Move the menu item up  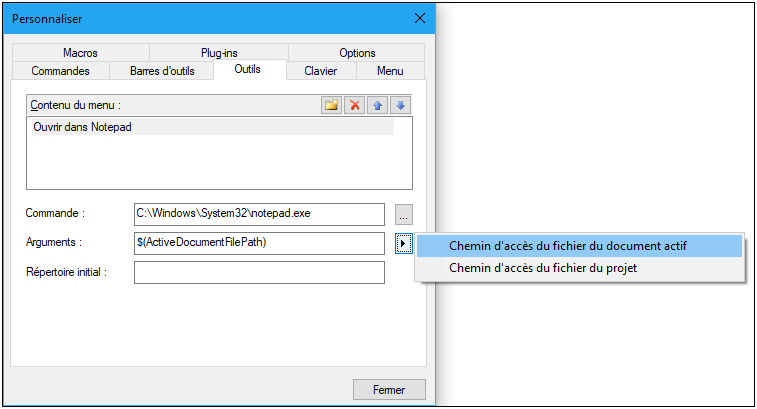pyautogui.click(x=377, y=105)
